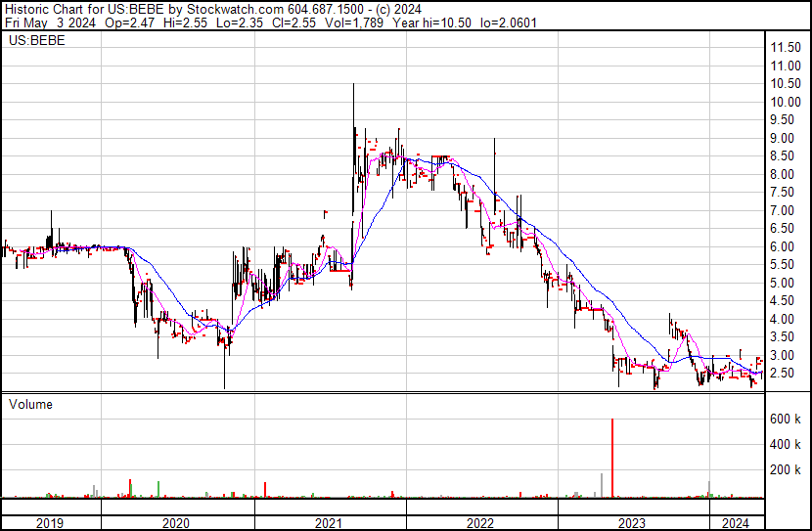
Task: Select the 2022 year label
Action: (x=480, y=523)
